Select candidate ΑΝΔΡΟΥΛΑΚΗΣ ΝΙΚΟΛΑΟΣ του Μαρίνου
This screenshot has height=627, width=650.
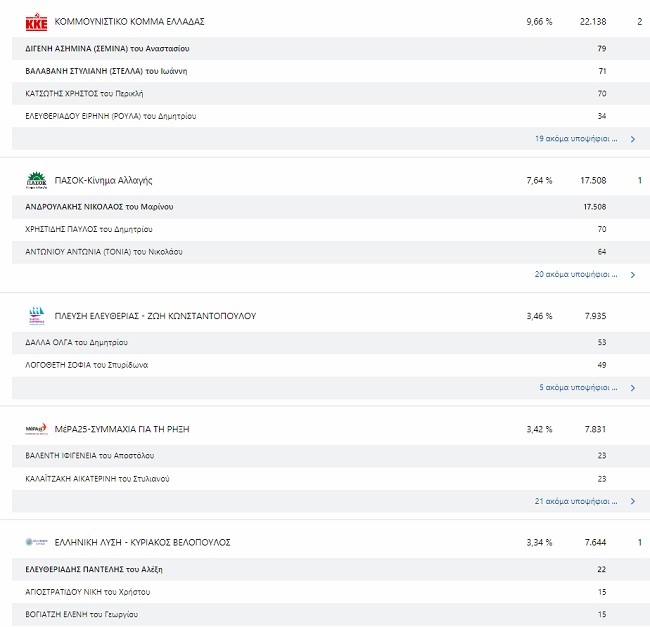pos(99,207)
